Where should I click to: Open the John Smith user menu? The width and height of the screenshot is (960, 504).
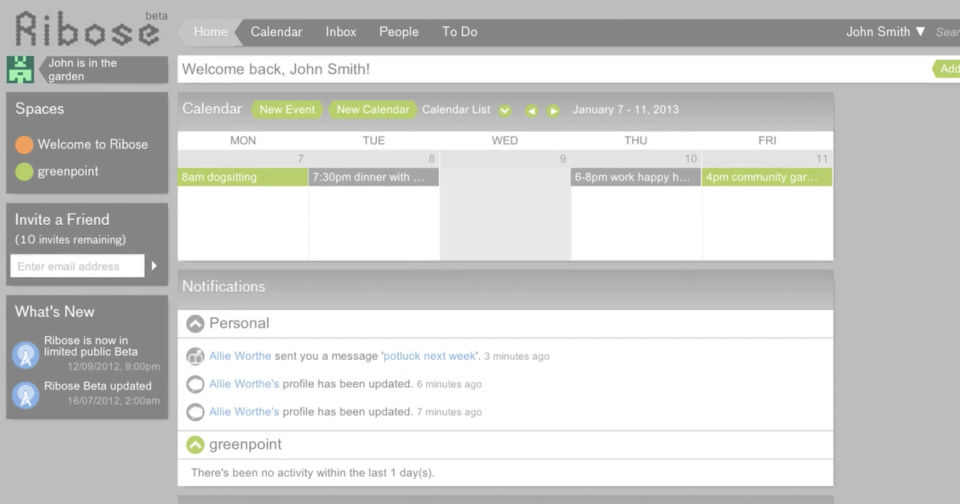(x=885, y=32)
